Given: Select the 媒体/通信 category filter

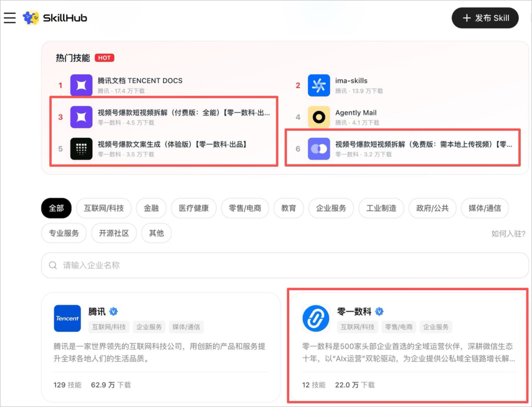Looking at the screenshot, I should 485,208.
